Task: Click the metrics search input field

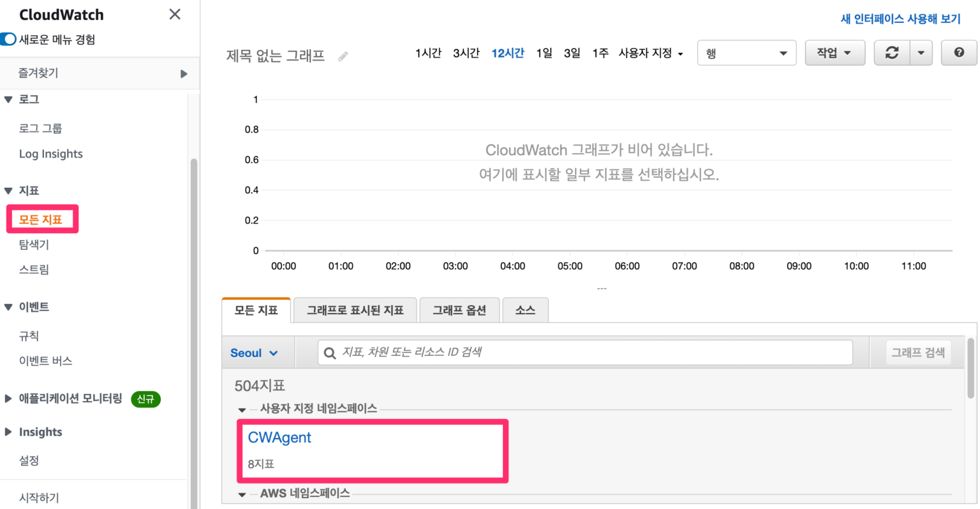Action: [x=574, y=352]
